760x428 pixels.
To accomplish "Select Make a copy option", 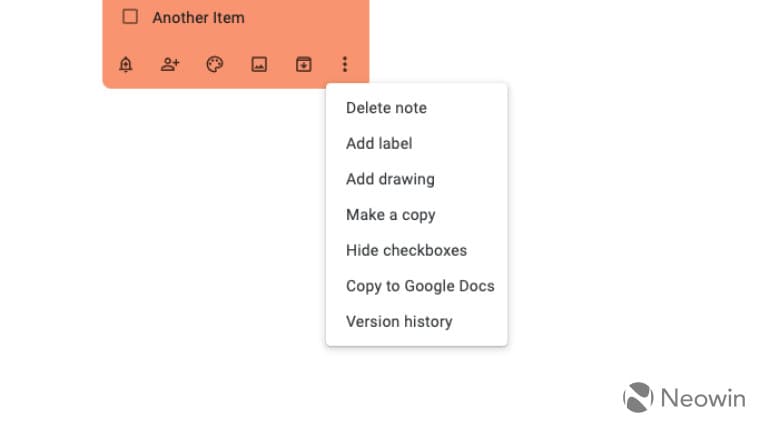I will (x=417, y=215).
